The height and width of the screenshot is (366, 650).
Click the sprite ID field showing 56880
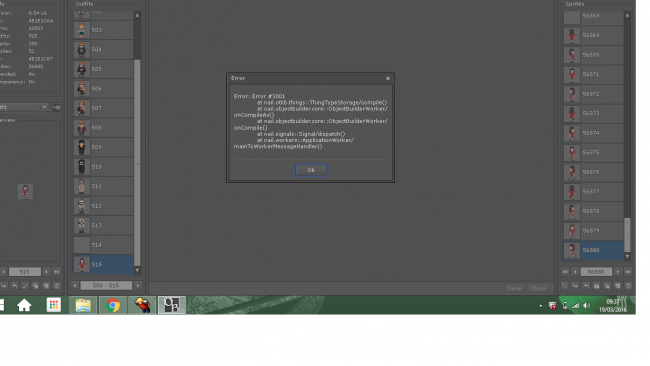(596, 272)
